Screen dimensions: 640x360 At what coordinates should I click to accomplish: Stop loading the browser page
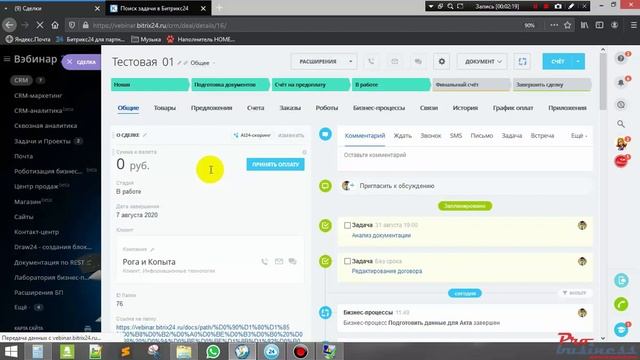pos(40,25)
